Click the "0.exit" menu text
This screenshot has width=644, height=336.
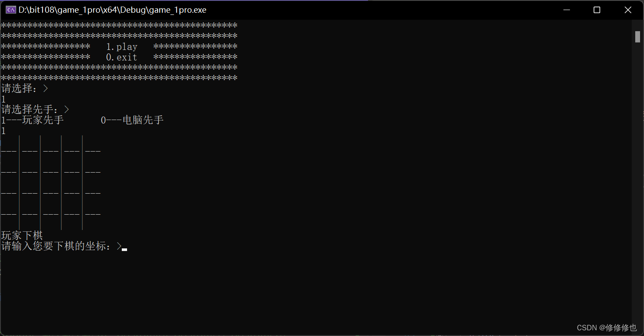coord(122,57)
